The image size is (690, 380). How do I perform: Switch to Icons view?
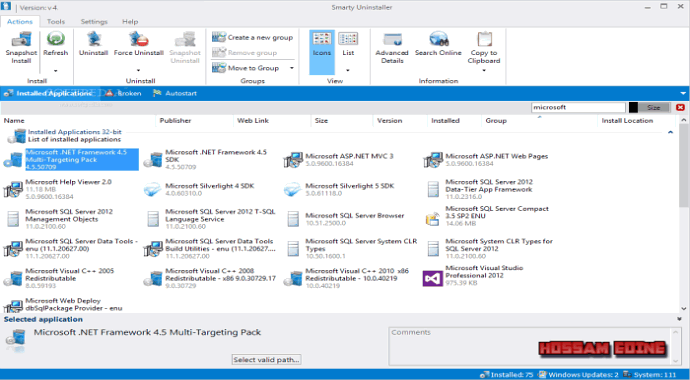[322, 52]
